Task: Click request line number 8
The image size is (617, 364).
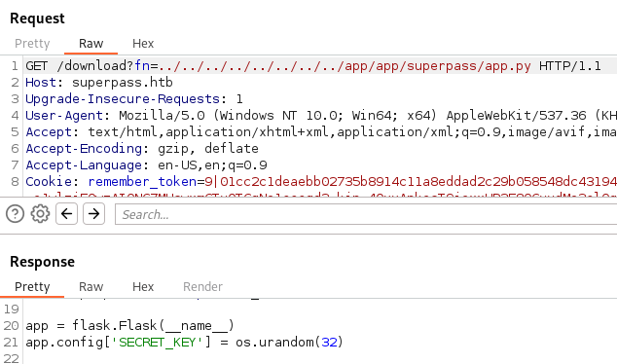Action: tap(15, 181)
